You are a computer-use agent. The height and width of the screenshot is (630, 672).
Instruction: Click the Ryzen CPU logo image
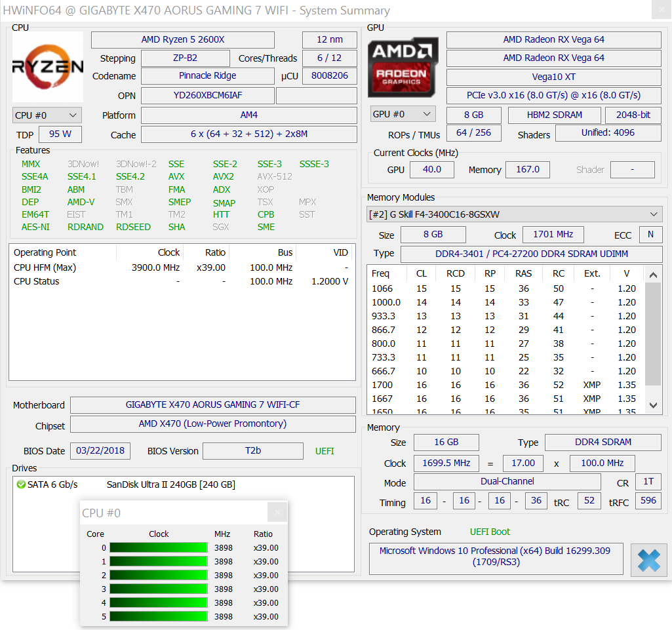(x=48, y=66)
